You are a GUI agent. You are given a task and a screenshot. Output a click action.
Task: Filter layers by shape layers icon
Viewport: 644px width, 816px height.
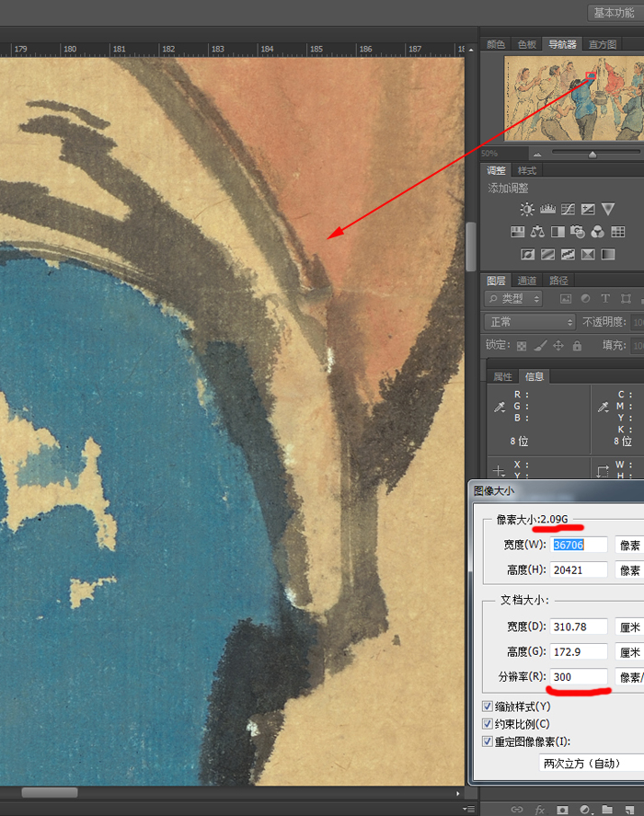626,299
